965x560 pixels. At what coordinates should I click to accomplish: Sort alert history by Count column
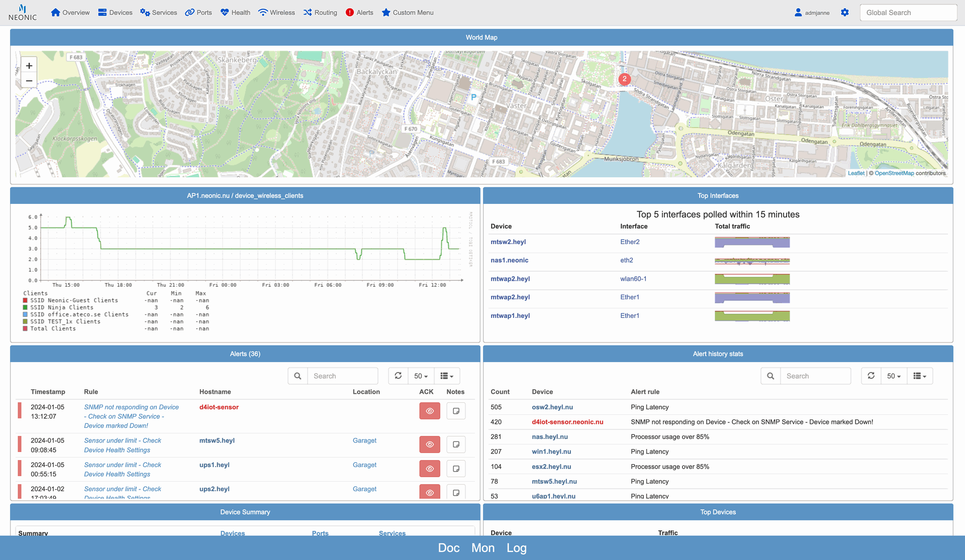click(500, 392)
